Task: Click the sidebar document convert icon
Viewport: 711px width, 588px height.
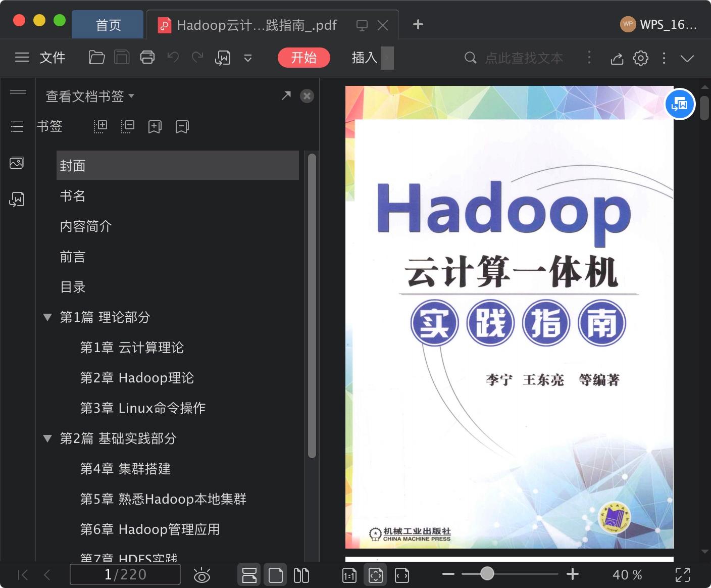Action: pos(17,200)
